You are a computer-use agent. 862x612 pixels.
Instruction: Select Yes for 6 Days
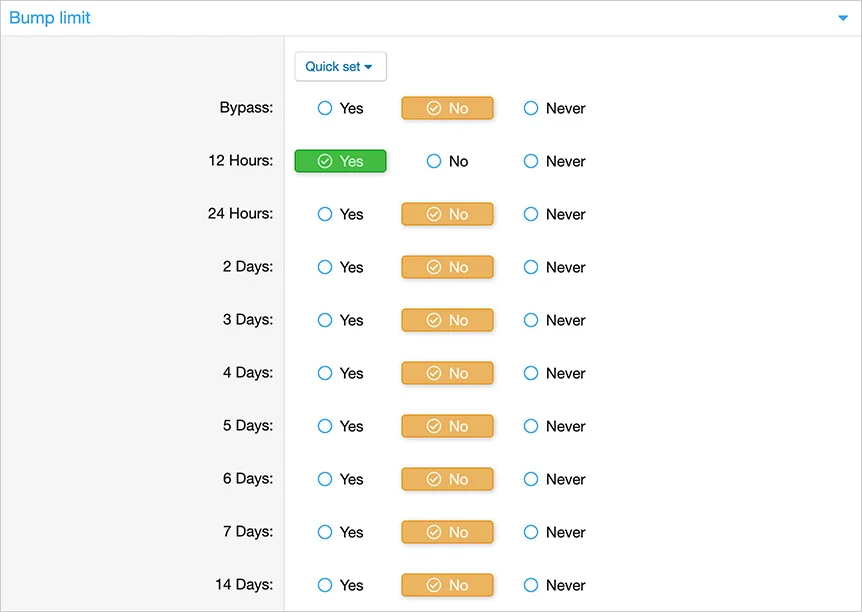pyautogui.click(x=325, y=479)
